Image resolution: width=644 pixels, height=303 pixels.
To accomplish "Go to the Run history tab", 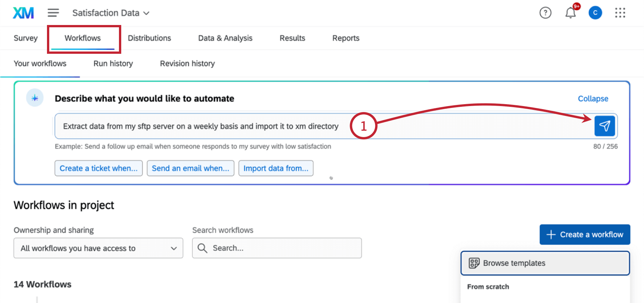I will (x=113, y=64).
